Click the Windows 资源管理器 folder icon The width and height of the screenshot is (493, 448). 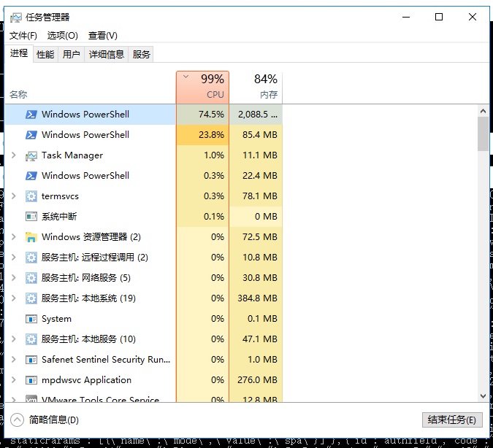point(31,237)
